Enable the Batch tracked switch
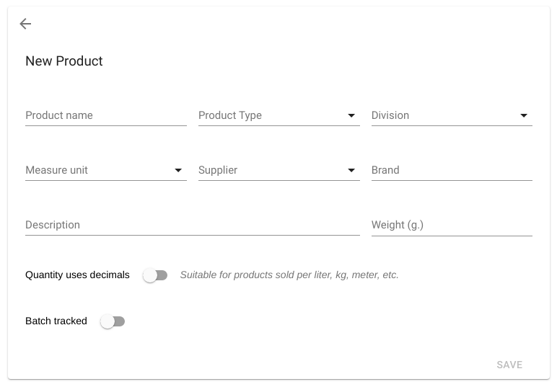557x392 pixels. 113,321
